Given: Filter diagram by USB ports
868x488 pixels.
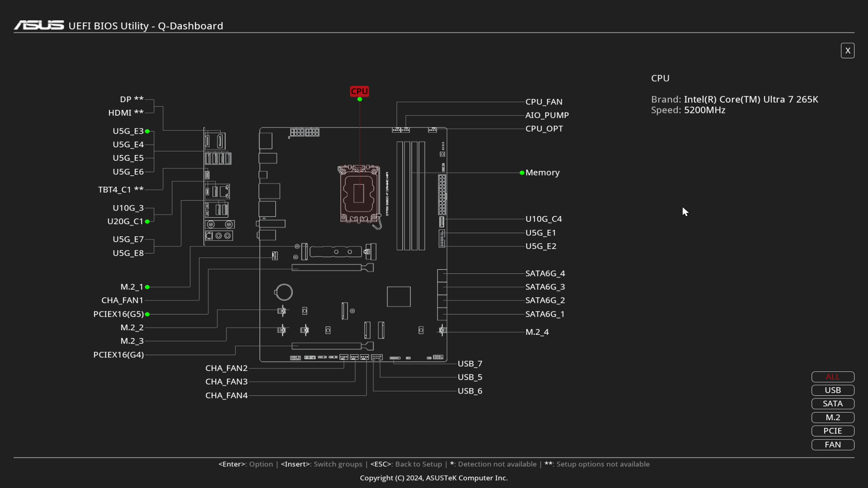Looking at the screenshot, I should [x=832, y=390].
